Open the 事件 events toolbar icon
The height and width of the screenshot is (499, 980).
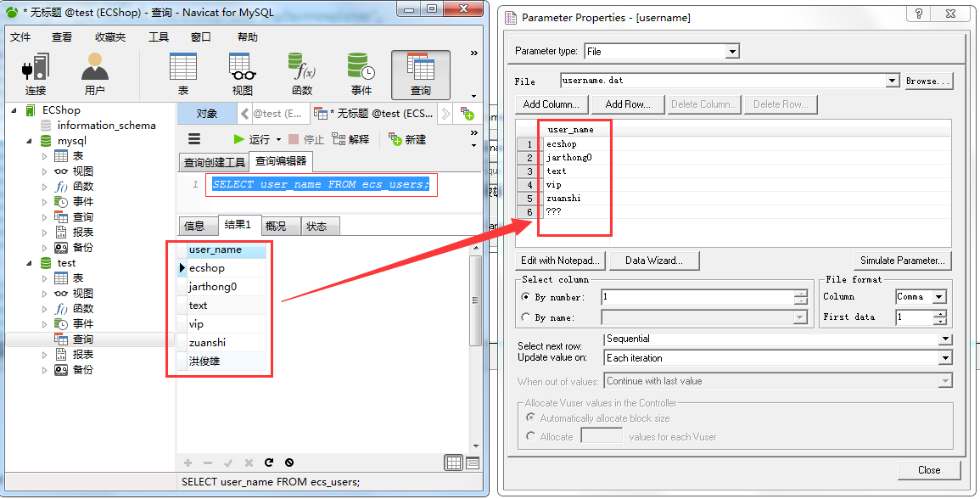pyautogui.click(x=361, y=75)
